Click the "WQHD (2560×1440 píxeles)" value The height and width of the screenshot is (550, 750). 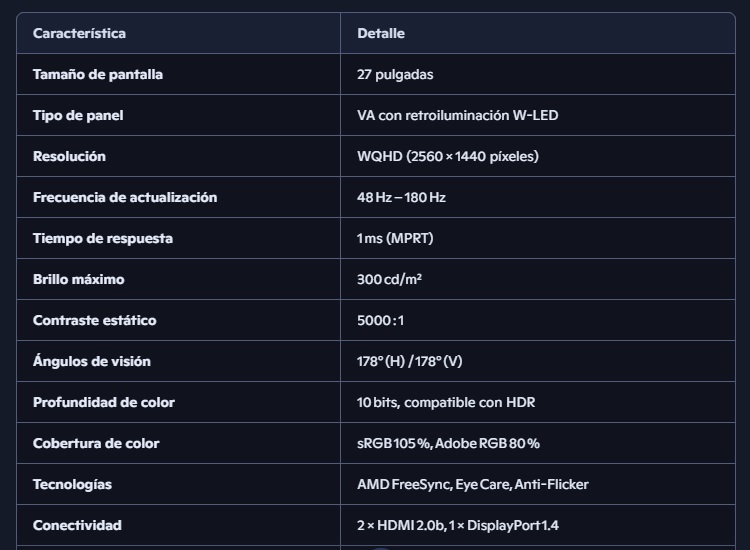448,156
